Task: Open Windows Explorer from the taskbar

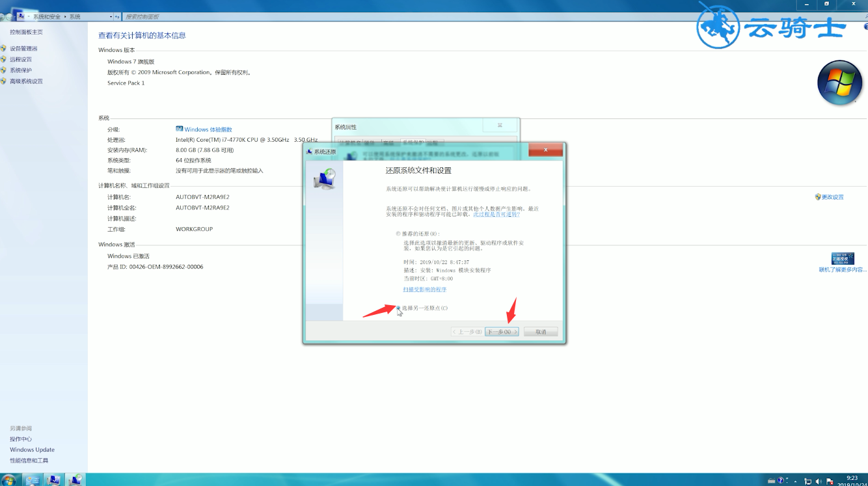Action: pos(32,480)
